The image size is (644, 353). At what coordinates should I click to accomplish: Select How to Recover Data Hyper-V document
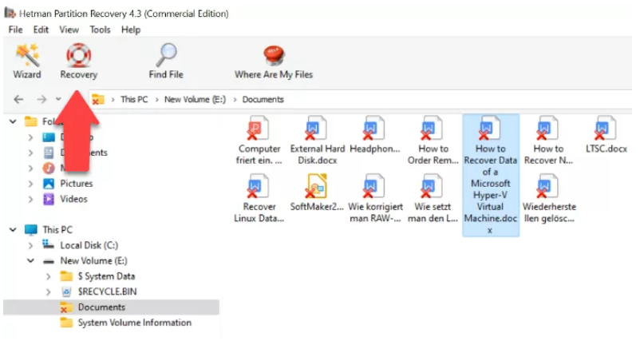pyautogui.click(x=491, y=176)
